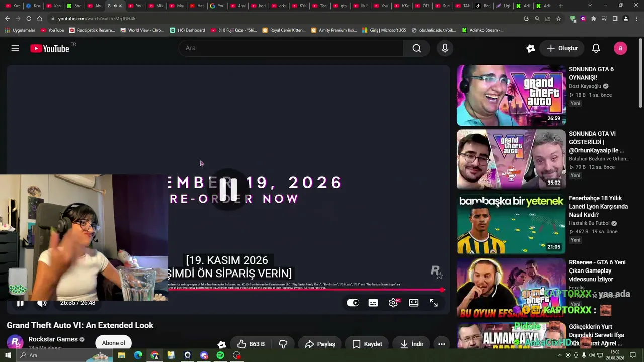The height and width of the screenshot is (362, 644).
Task: Open the tab search dropdown arrow
Action: [x=590, y=6]
